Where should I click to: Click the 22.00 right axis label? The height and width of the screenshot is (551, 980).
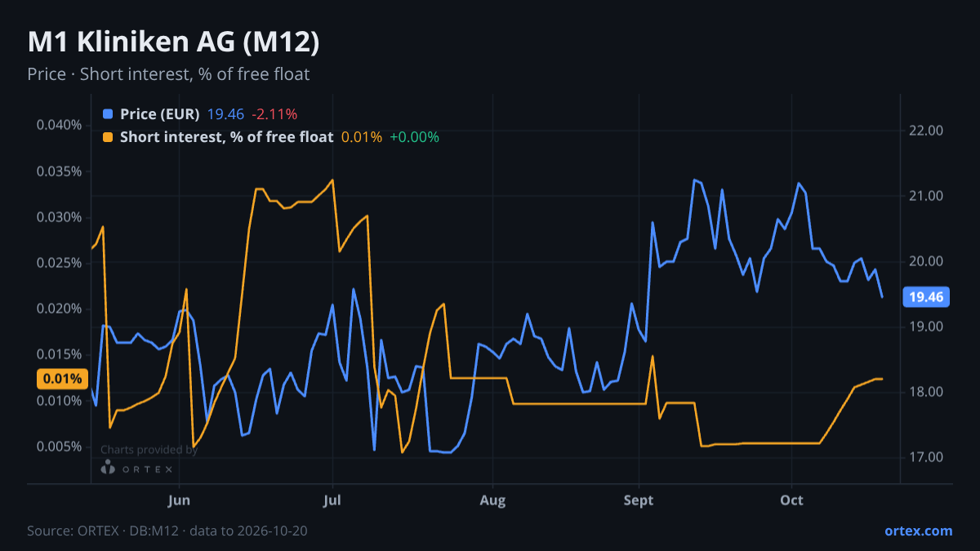coord(926,131)
